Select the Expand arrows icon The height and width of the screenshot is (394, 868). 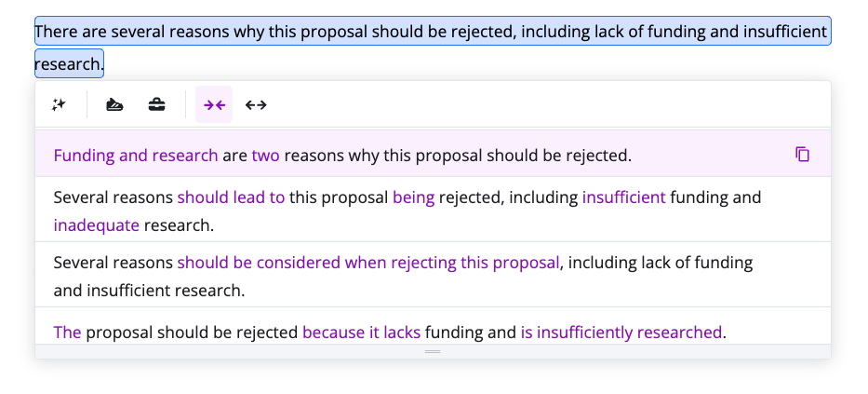[256, 104]
